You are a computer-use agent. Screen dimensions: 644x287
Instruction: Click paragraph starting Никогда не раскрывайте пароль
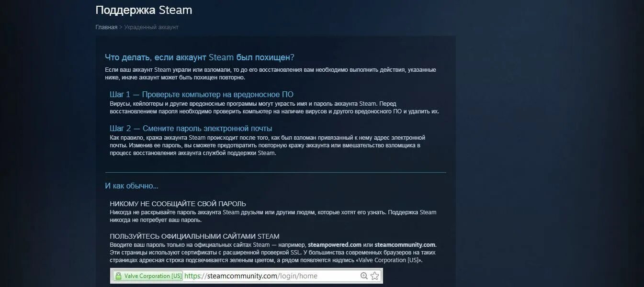point(273,216)
